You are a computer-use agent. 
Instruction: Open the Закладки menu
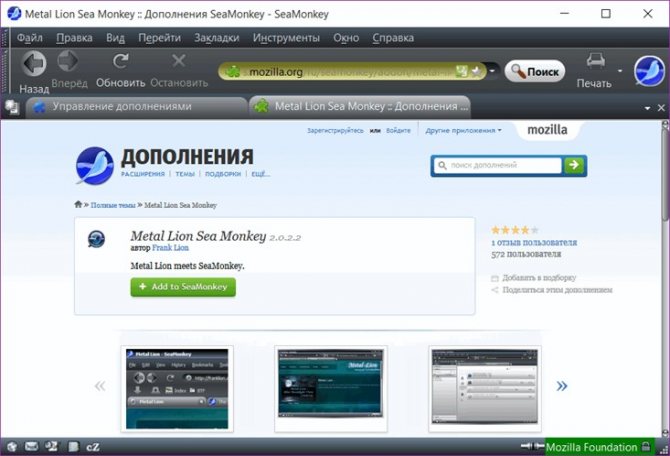216,38
